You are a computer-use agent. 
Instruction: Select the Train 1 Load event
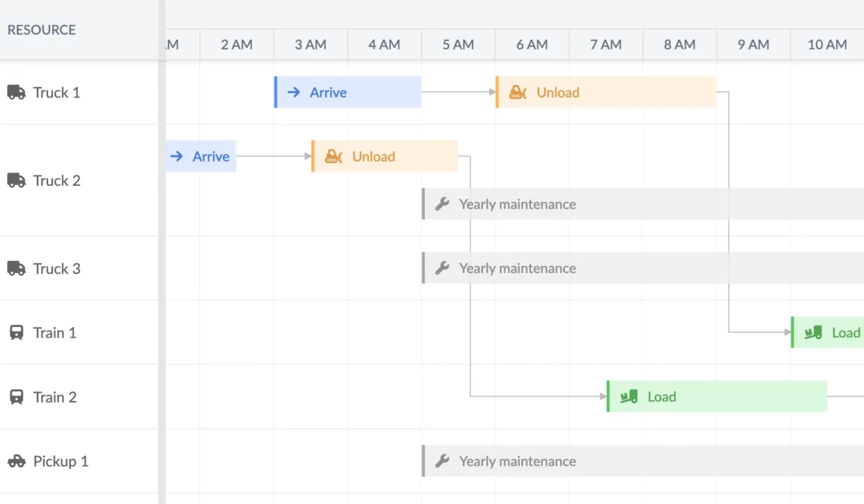[829, 333]
